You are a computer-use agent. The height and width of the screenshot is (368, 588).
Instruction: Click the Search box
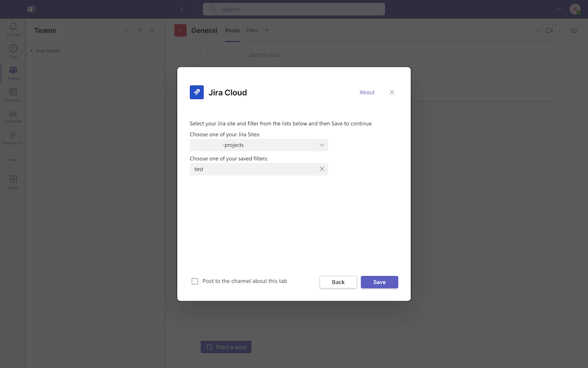coord(294,9)
